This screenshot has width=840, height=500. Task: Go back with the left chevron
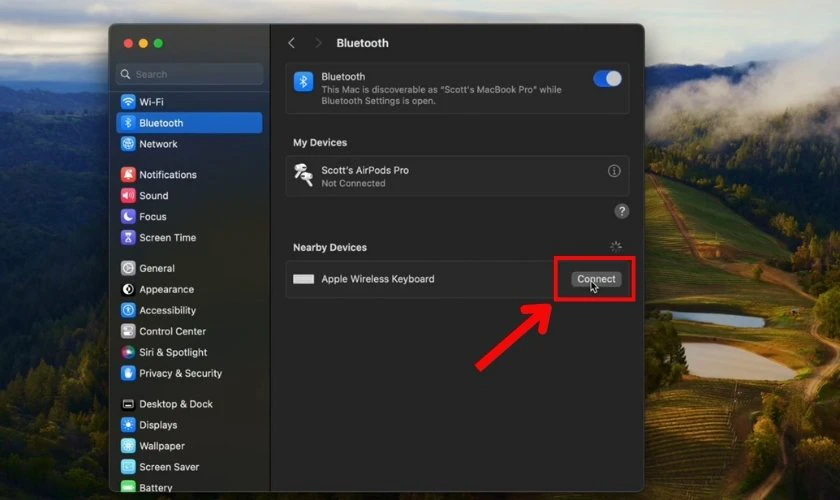tap(291, 43)
